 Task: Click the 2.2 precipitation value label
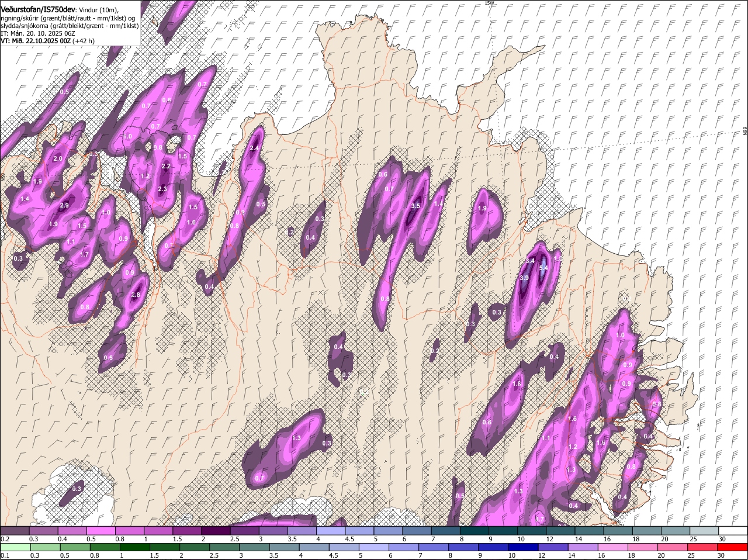click(166, 166)
